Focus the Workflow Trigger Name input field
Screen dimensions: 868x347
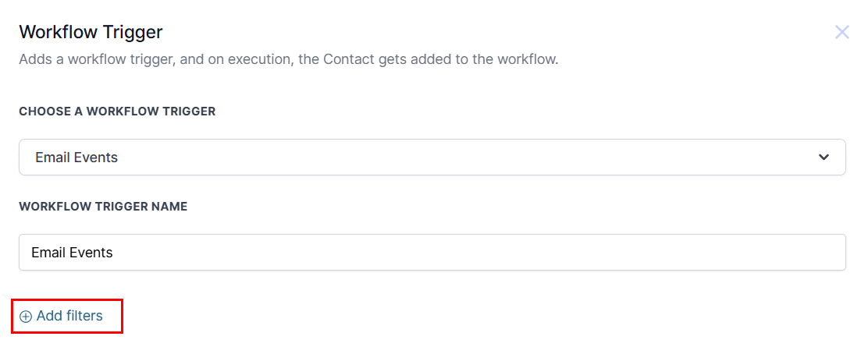point(432,253)
